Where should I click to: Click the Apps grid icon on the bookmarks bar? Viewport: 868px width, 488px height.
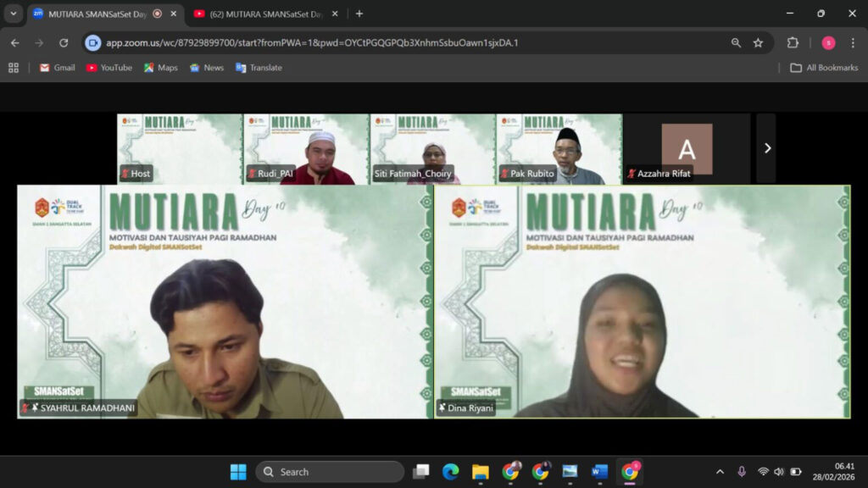point(13,68)
